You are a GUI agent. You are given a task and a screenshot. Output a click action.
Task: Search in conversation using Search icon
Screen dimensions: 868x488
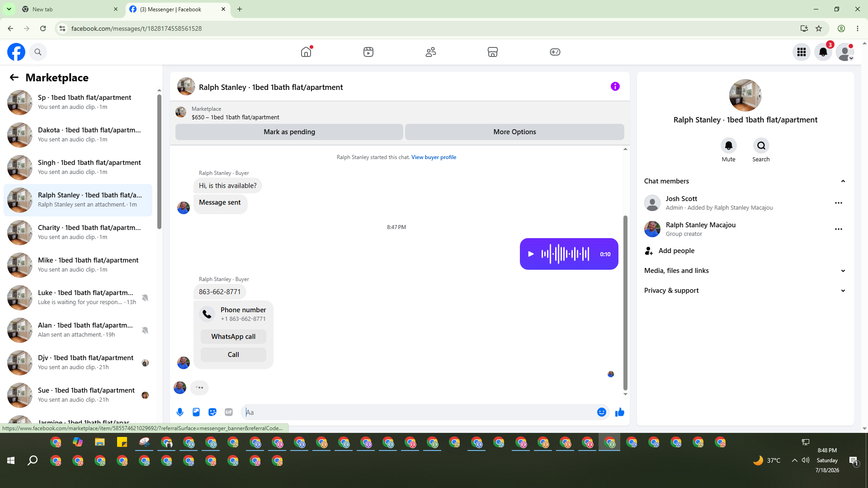(x=761, y=145)
